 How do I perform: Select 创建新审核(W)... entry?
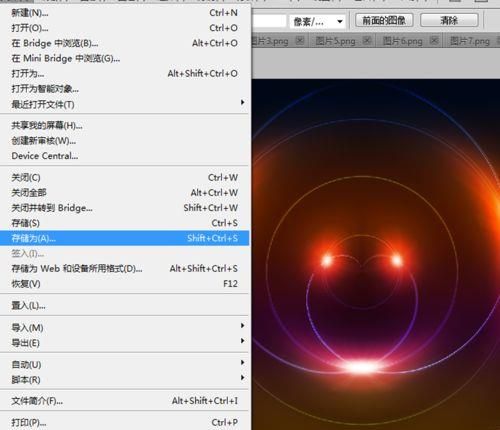pyautogui.click(x=124, y=141)
